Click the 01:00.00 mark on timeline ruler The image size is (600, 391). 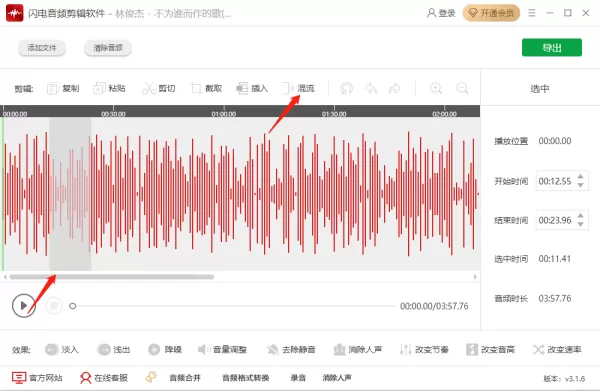224,114
